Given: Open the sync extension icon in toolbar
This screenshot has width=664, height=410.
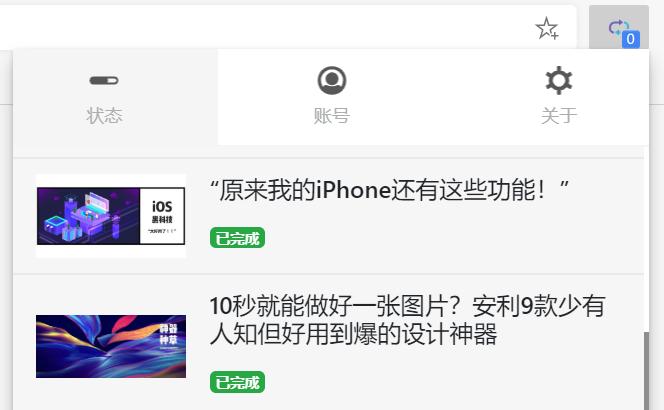Looking at the screenshot, I should (619, 28).
